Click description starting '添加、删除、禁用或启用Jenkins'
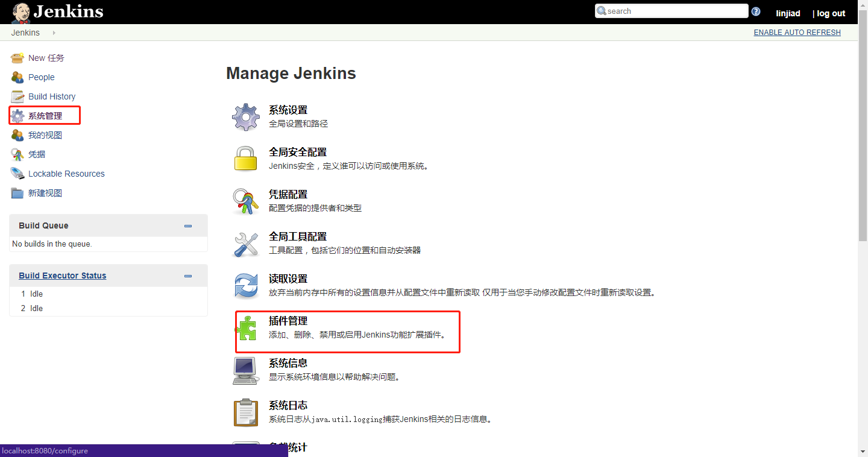This screenshot has width=868, height=457. point(357,335)
